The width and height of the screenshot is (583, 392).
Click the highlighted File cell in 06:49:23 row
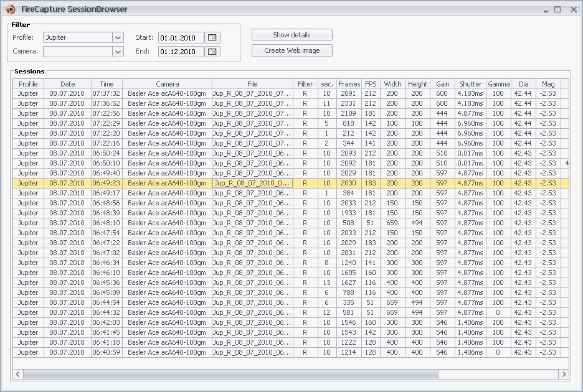pos(252,183)
